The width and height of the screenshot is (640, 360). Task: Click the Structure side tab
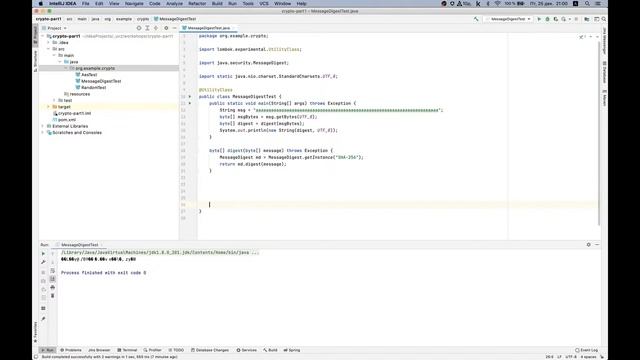click(35, 61)
